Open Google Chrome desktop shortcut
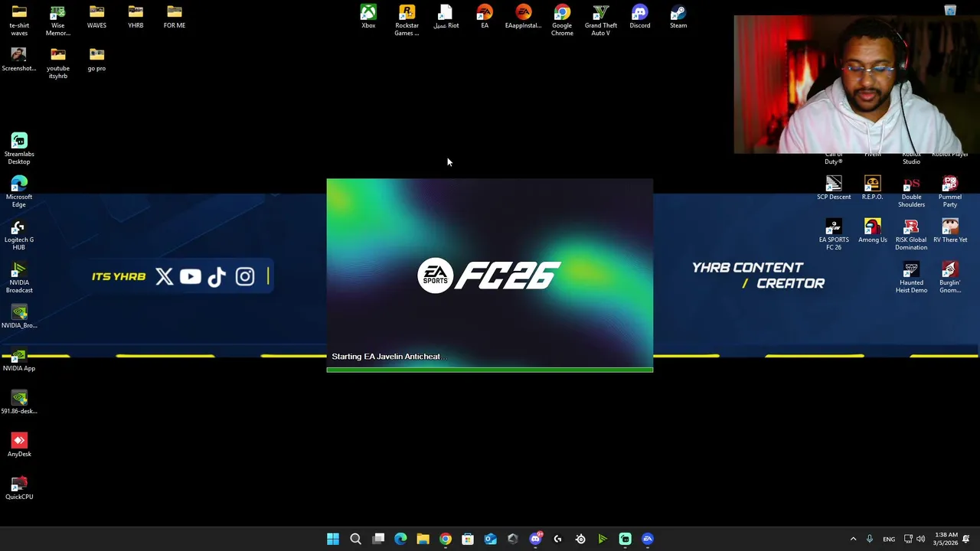Viewport: 980px width, 551px height. coord(562,21)
